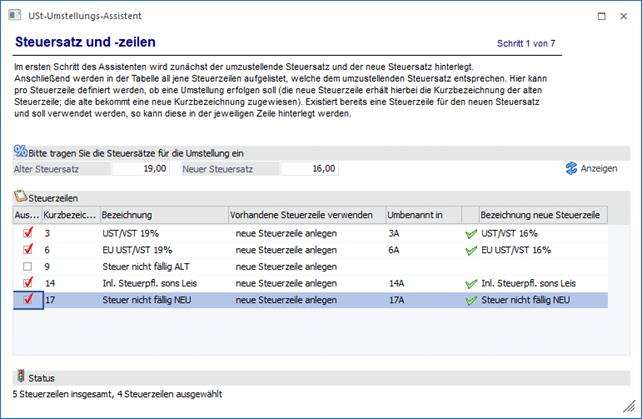Click green checkmark next to EU UST/VST 16%
This screenshot has width=642, height=419.
coord(471,249)
